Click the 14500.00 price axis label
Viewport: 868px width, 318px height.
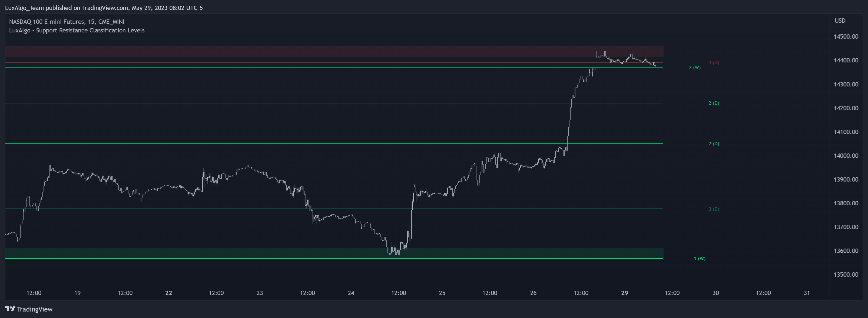(846, 36)
